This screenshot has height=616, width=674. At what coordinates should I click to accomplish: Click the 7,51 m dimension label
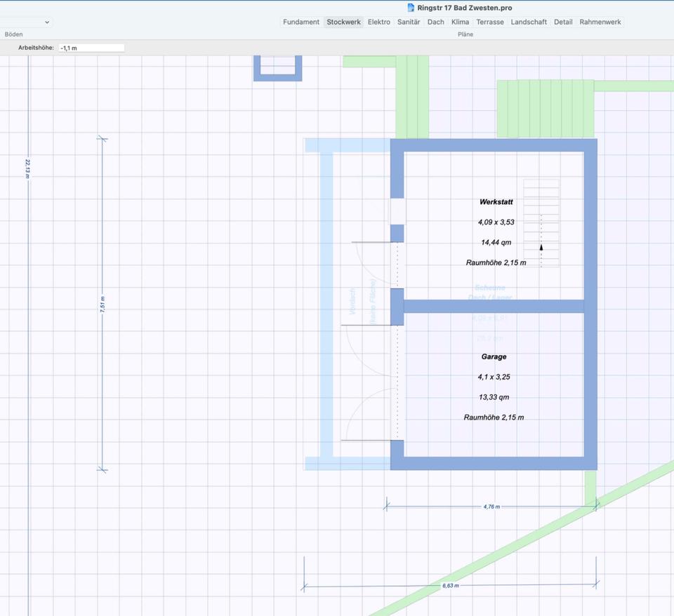(103, 304)
